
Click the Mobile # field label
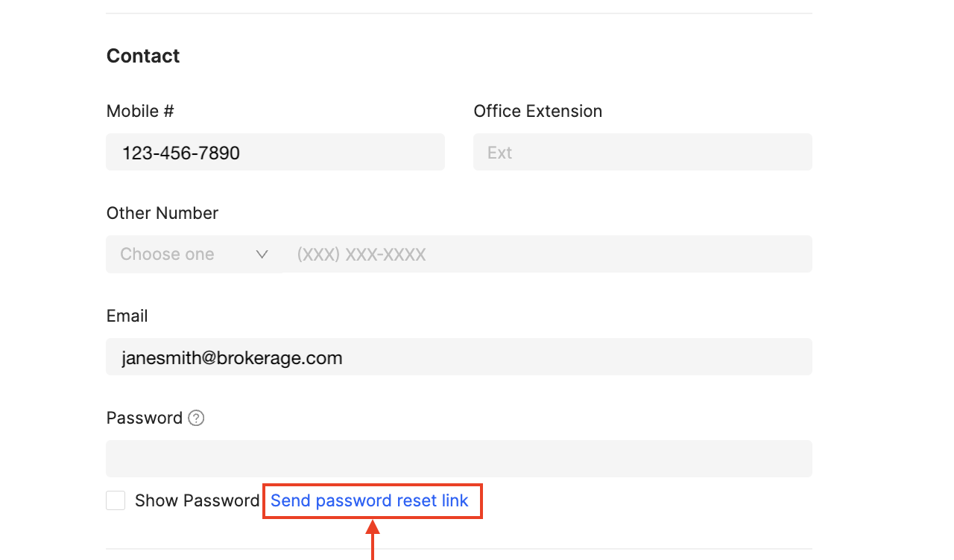pos(140,111)
